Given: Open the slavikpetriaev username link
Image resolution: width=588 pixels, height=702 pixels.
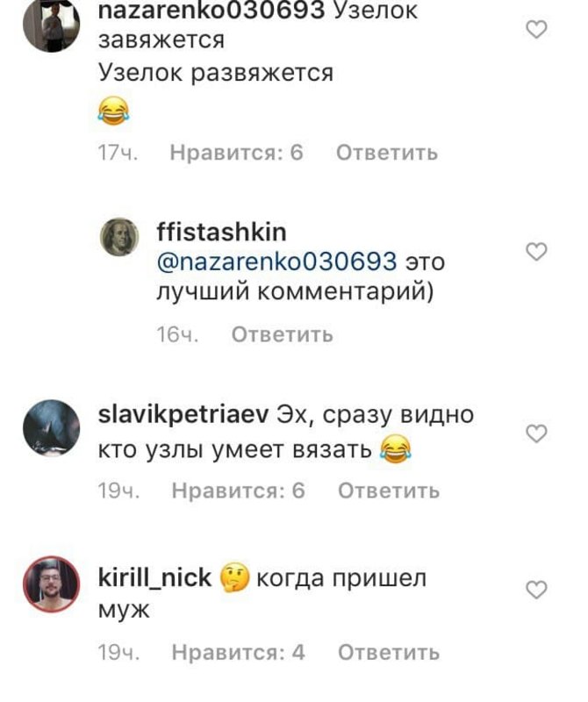Looking at the screenshot, I should [x=183, y=415].
